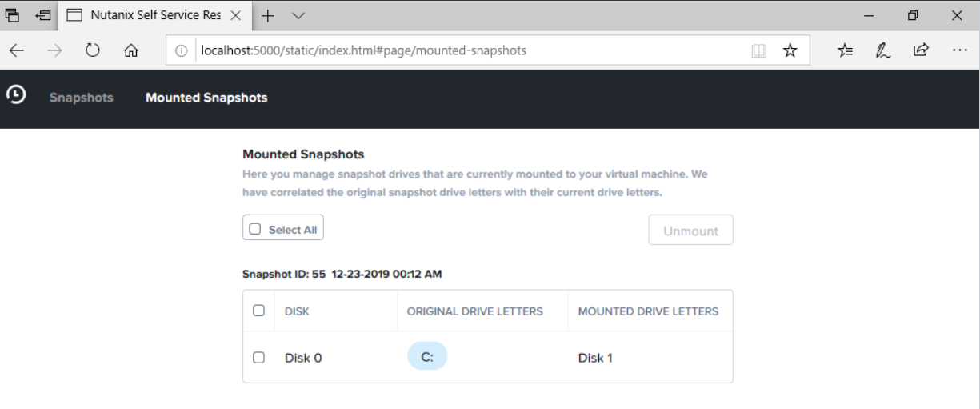Click the Unmount button
The height and width of the screenshot is (409, 980).
coord(690,231)
